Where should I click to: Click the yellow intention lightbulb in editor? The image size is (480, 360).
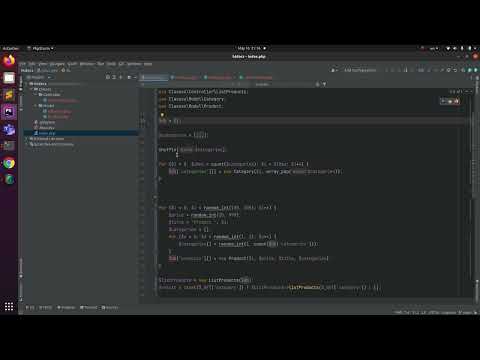pyautogui.click(x=162, y=115)
